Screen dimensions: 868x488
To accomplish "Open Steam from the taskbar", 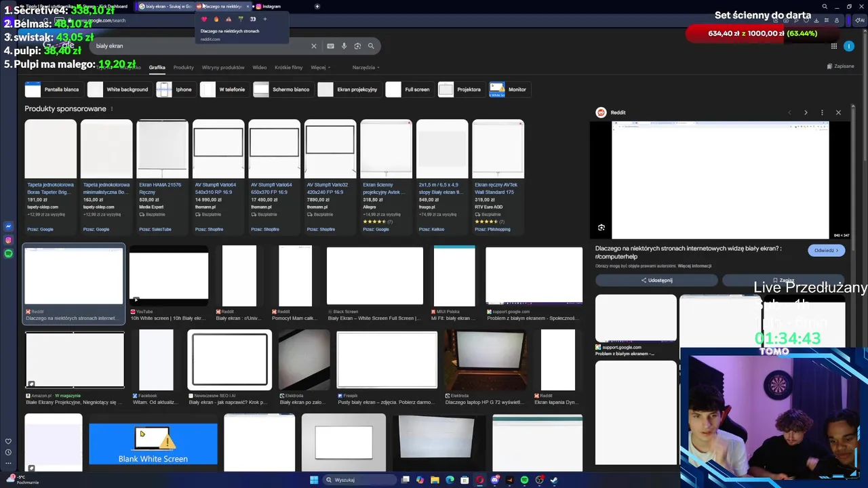I will (553, 480).
